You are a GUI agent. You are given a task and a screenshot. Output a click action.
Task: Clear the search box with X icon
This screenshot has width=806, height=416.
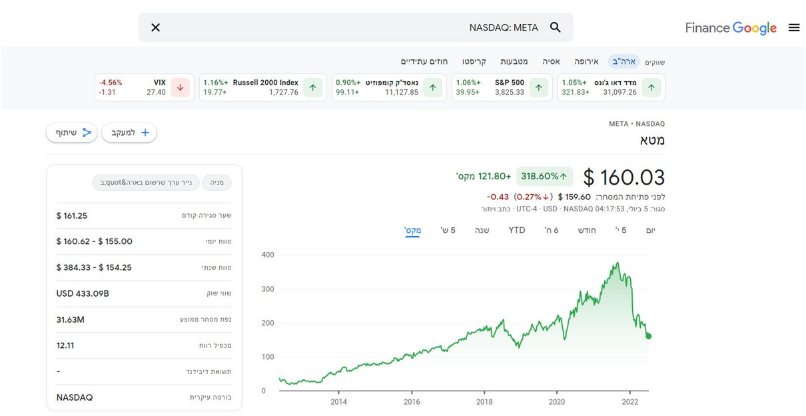pyautogui.click(x=155, y=28)
